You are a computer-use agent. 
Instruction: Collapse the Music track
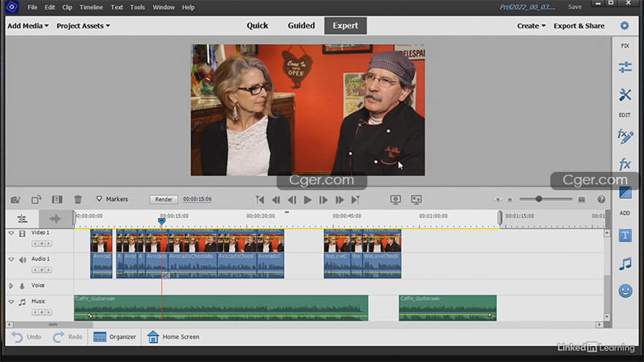pos(11,301)
